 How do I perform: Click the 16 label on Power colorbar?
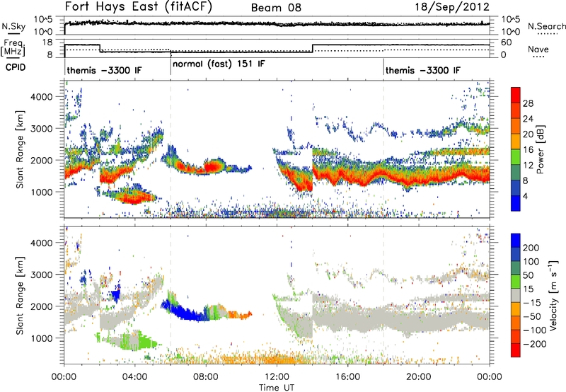(528, 149)
